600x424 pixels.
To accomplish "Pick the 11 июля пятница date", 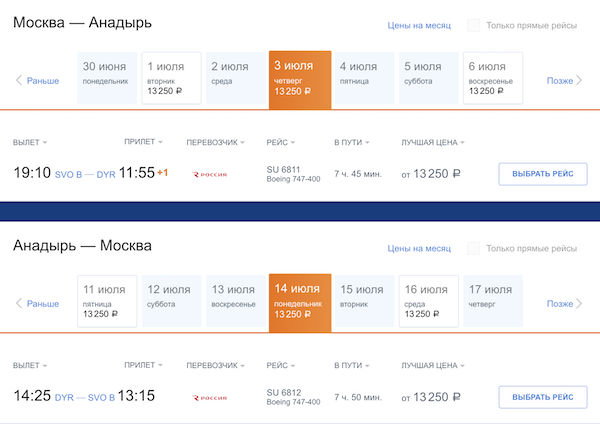I will pos(107,301).
